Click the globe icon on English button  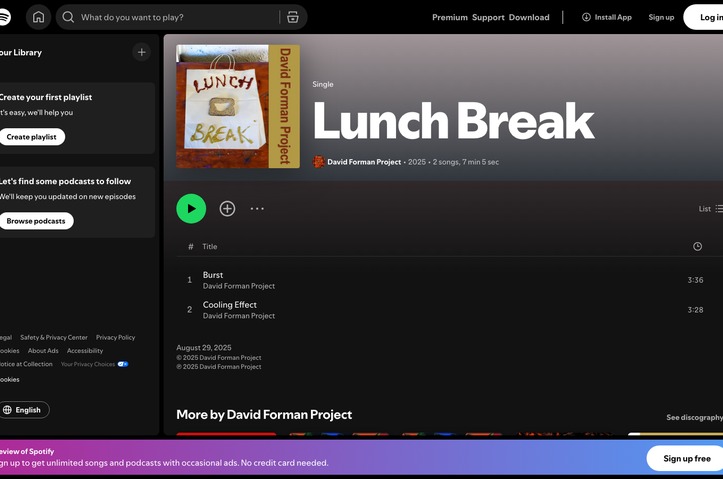click(x=7, y=410)
